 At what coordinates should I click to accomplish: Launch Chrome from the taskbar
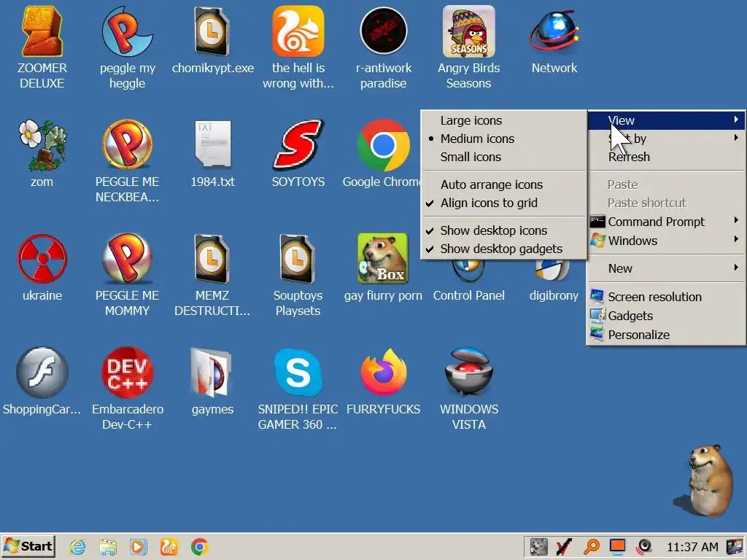pyautogui.click(x=199, y=547)
